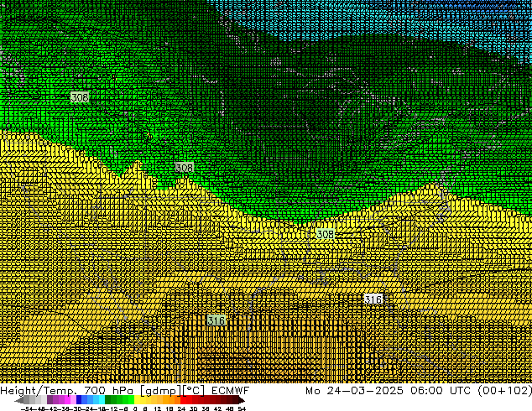This screenshot has width=532, height=411.
Task: Click the bright red legend swatch at 24
Action: tap(183, 399)
